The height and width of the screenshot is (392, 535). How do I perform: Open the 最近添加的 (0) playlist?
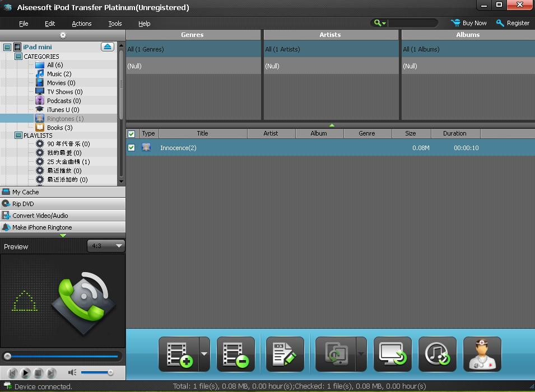click(67, 179)
